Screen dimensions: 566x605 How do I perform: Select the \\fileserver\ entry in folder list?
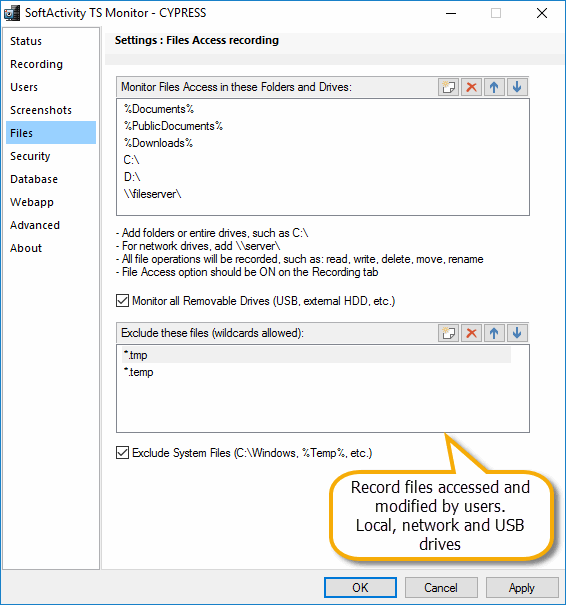(x=152, y=194)
